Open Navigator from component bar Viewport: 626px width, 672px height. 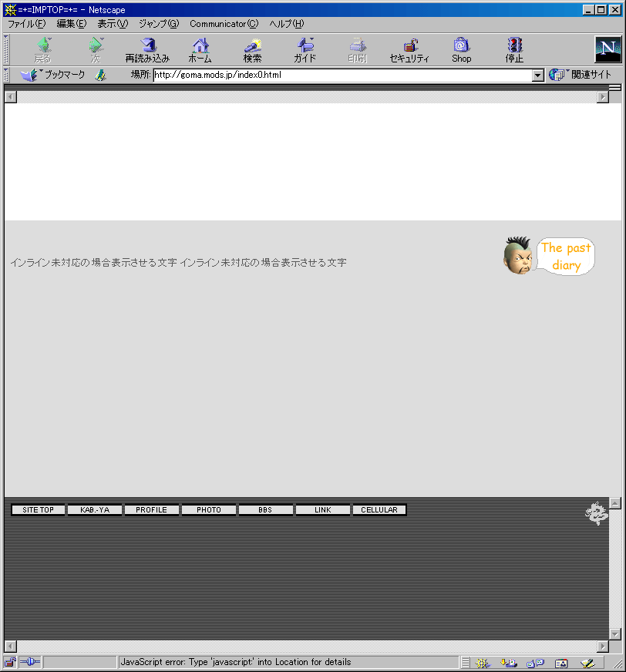click(482, 663)
